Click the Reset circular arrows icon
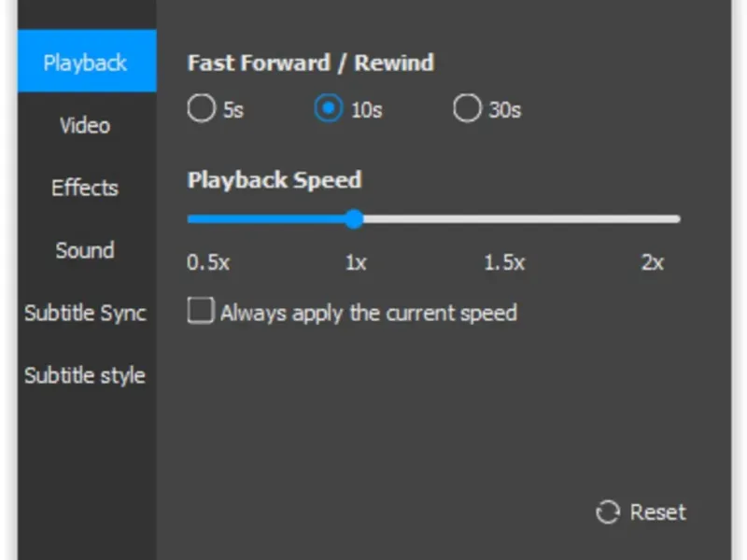747x560 pixels. point(608,512)
